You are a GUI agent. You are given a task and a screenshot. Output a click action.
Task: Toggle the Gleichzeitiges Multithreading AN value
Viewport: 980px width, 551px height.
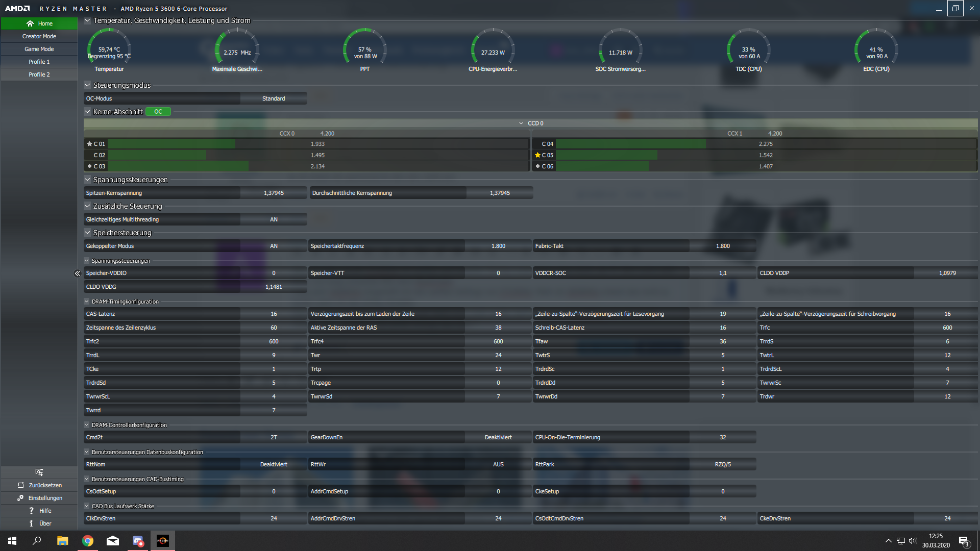[x=274, y=219]
